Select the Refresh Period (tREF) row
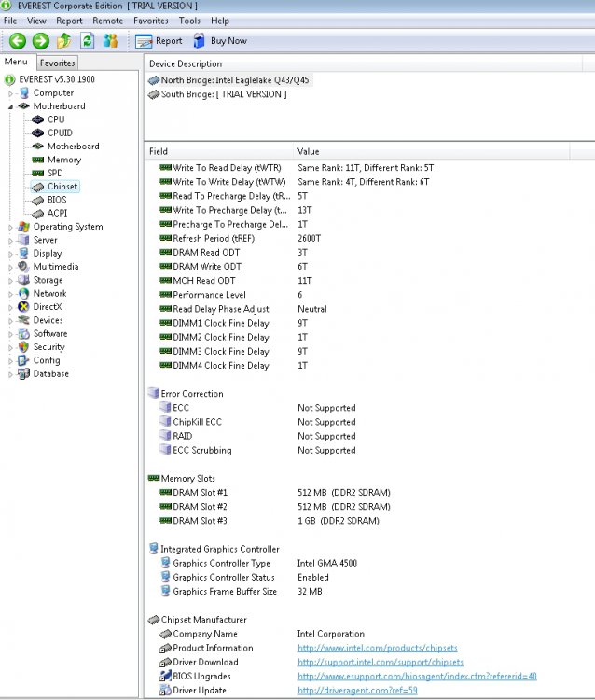Viewport: 595px width, 700px height. (x=369, y=238)
